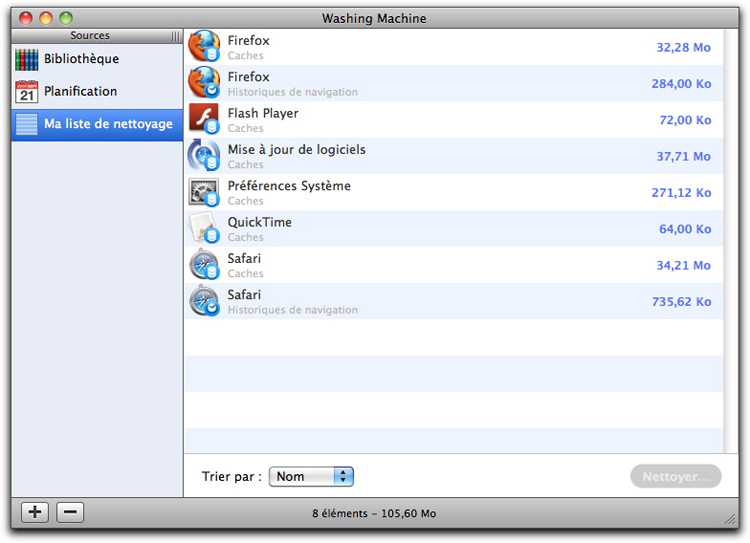The width and height of the screenshot is (750, 543).
Task: Select the '284,00 Ko' size value
Action: point(681,84)
